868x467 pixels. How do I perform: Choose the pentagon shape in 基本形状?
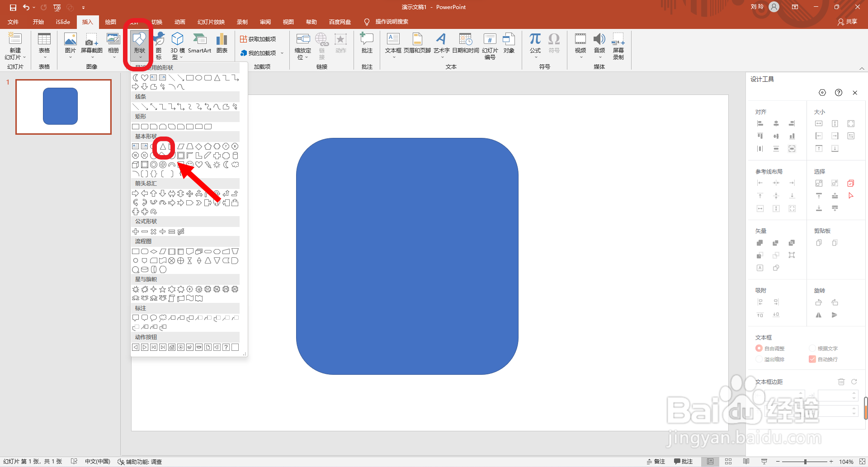[x=208, y=146]
